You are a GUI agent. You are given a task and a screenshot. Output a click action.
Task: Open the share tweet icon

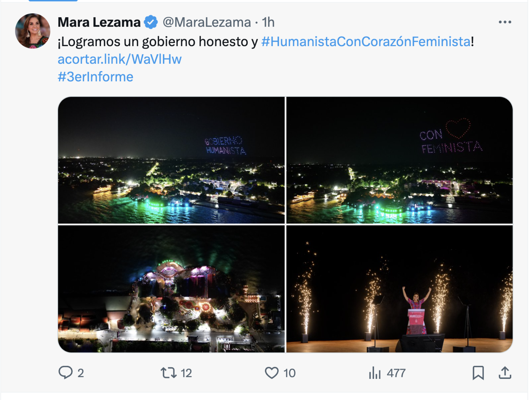[505, 372]
